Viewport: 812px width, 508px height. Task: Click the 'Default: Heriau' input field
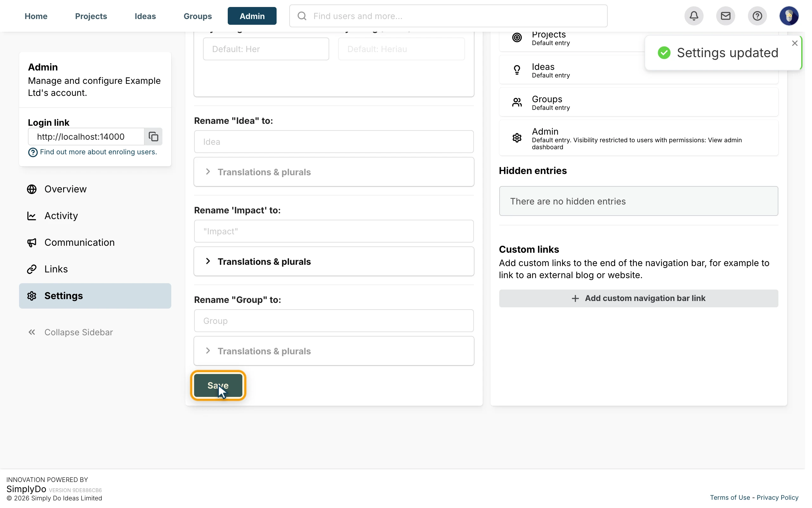(401, 49)
